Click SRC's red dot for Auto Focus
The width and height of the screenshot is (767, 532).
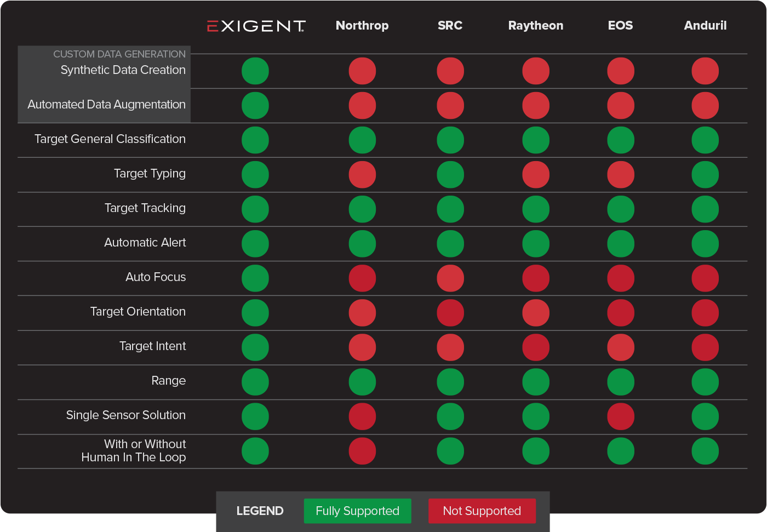(450, 278)
